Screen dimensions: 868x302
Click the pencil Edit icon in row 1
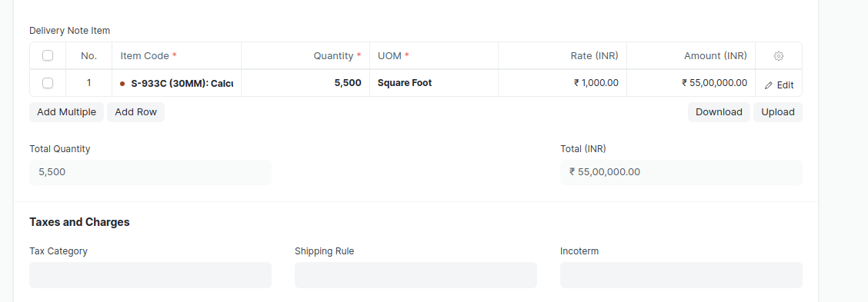769,85
